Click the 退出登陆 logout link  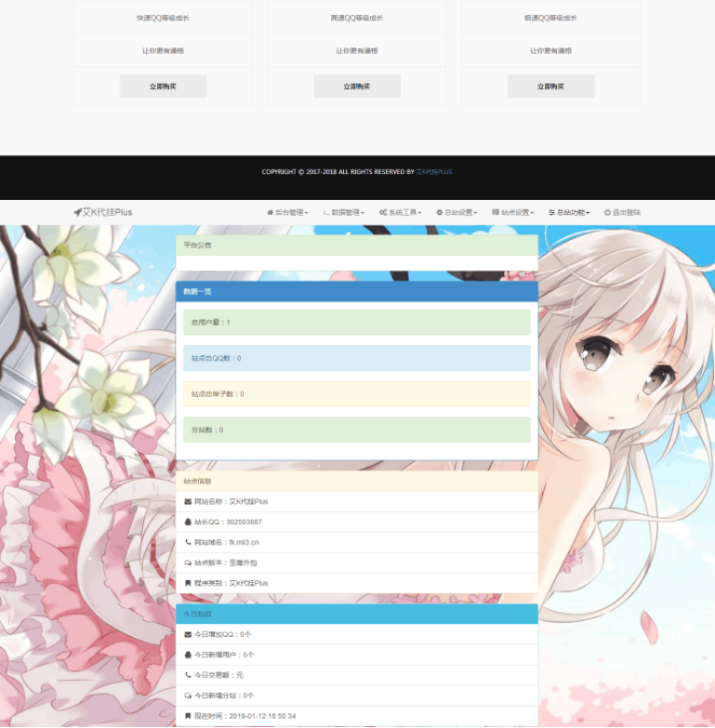(x=622, y=213)
